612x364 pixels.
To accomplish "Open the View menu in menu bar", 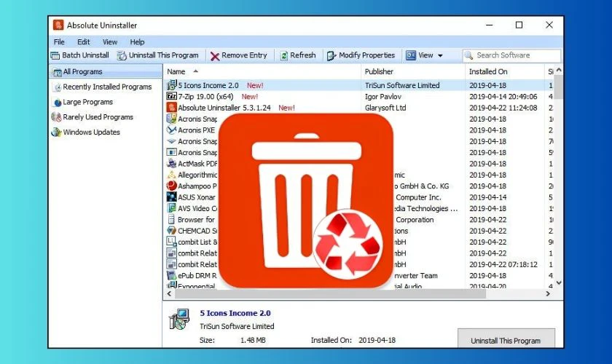I will coord(110,41).
